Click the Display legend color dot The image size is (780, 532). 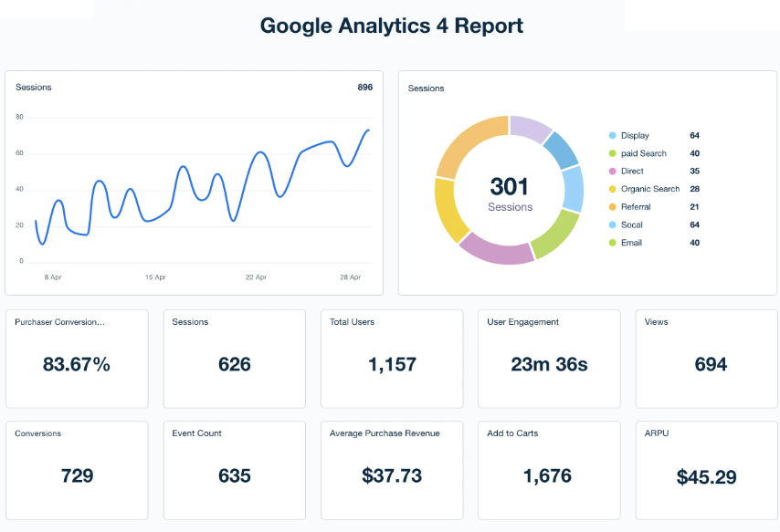[612, 136]
